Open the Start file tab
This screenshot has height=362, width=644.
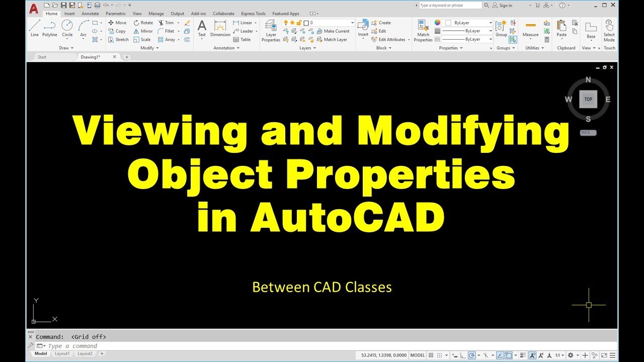point(42,57)
